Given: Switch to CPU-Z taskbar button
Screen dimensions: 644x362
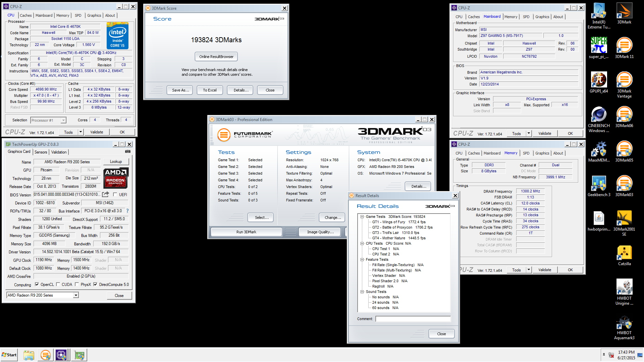Looking at the screenshot, I should [x=61, y=355].
